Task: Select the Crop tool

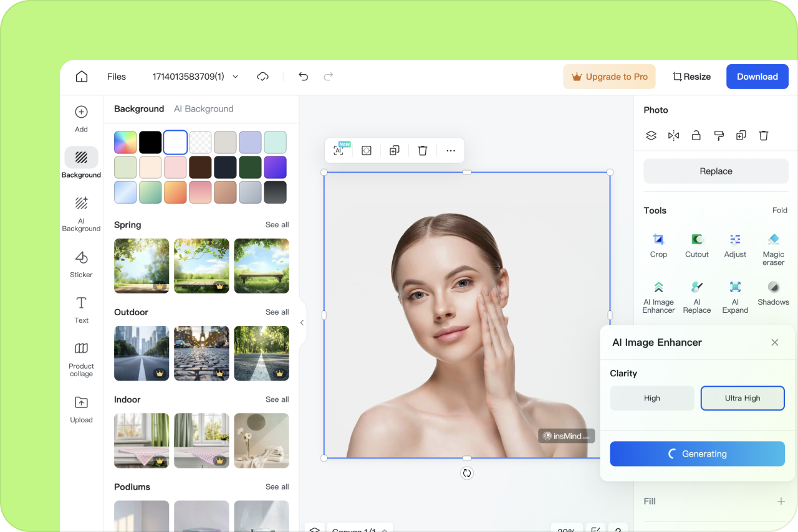Action: [x=658, y=245]
